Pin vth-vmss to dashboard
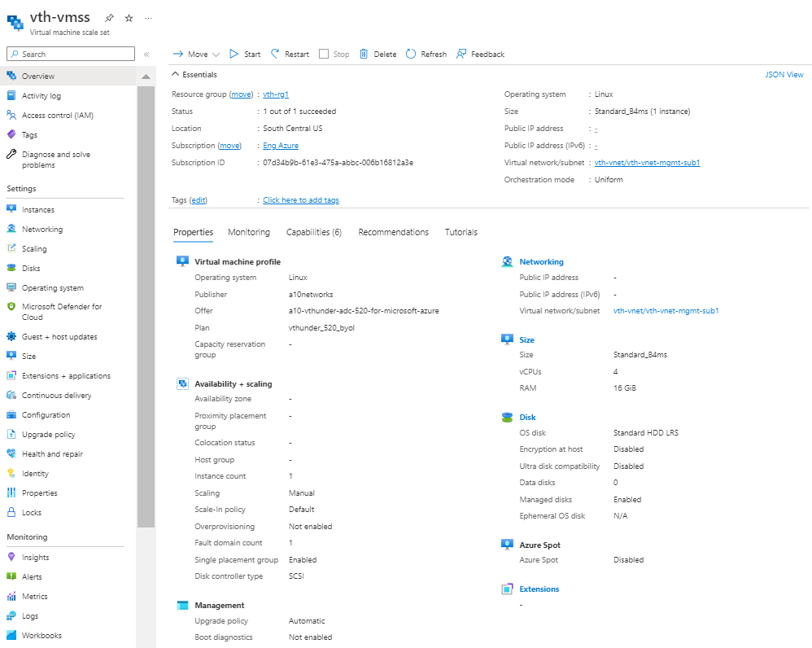 [x=109, y=17]
